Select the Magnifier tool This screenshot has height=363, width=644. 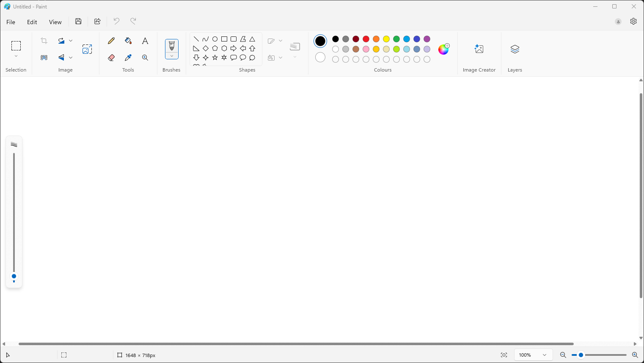[x=145, y=58]
